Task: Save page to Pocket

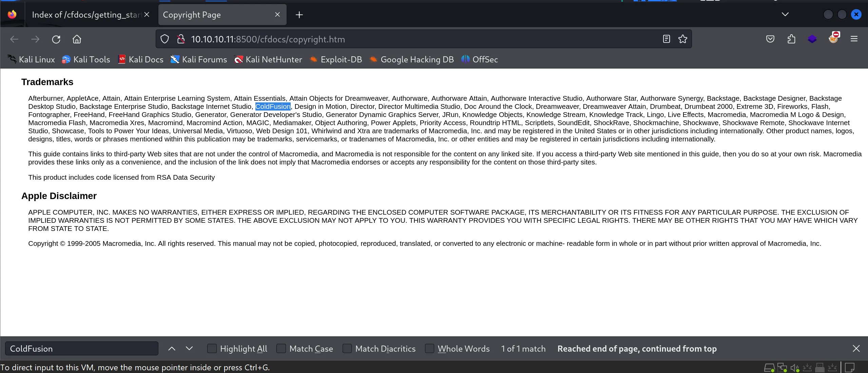Action: (770, 39)
